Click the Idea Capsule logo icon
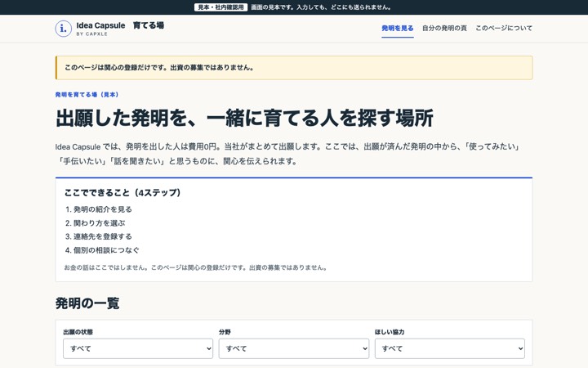This screenshot has height=368, width=588. 64,29
